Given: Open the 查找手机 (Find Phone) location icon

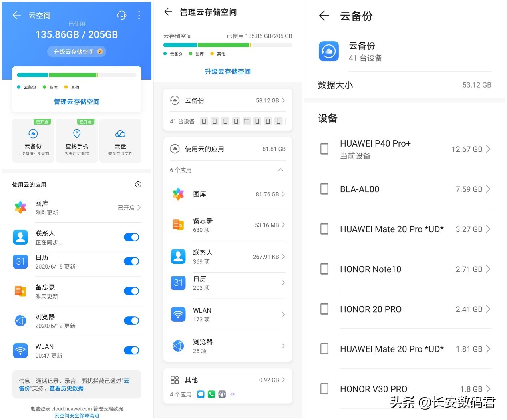Looking at the screenshot, I should click(x=77, y=134).
